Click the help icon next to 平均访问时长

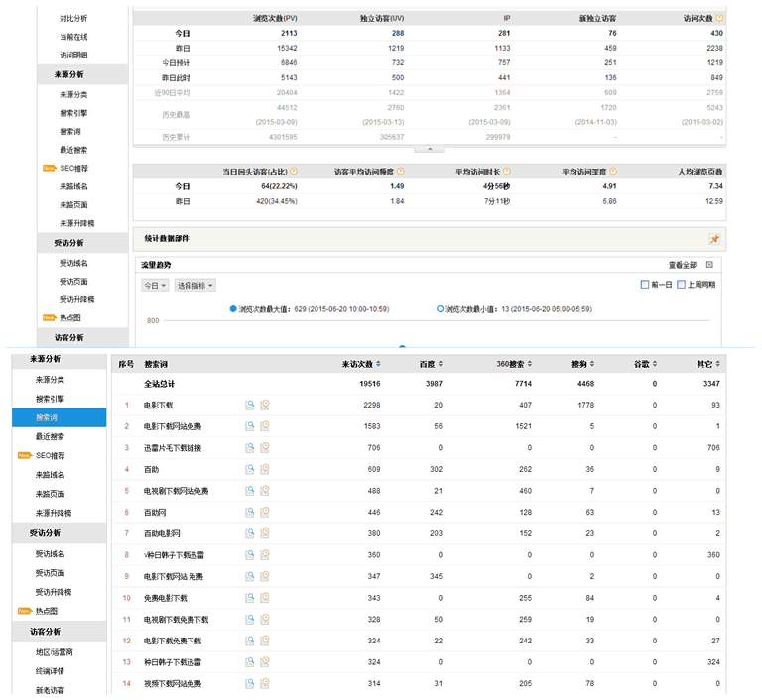click(x=507, y=171)
